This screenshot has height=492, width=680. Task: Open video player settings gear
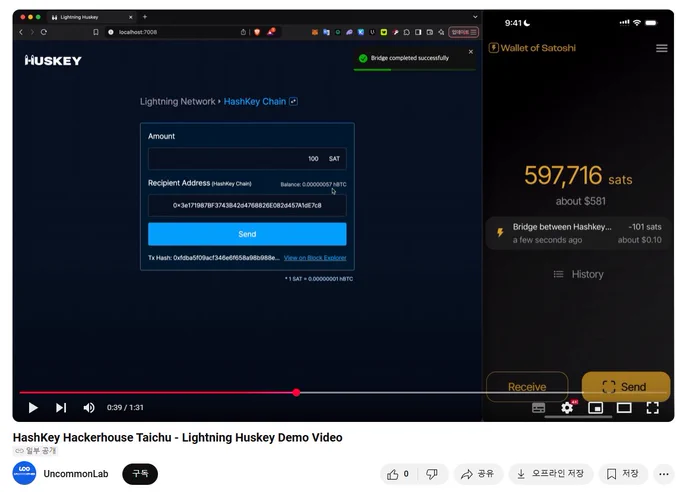point(567,408)
